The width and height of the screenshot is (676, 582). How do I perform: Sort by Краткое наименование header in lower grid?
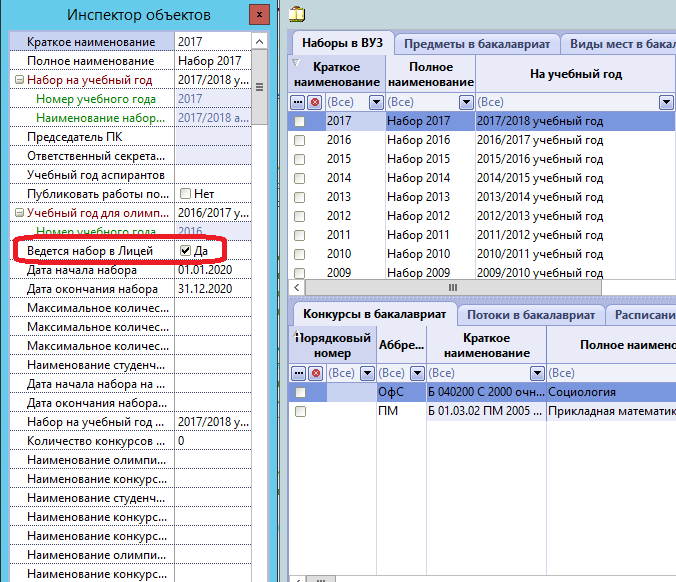(487, 345)
